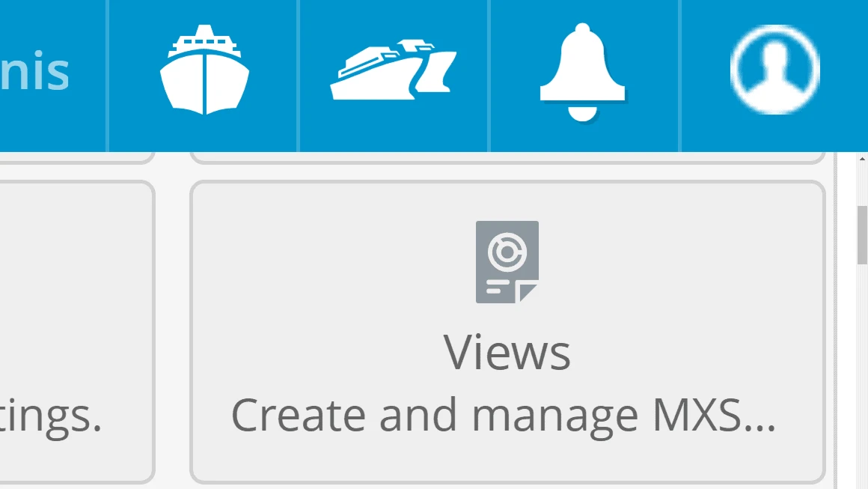Open the Views management tile
This screenshot has width=868, height=489.
[508, 329]
